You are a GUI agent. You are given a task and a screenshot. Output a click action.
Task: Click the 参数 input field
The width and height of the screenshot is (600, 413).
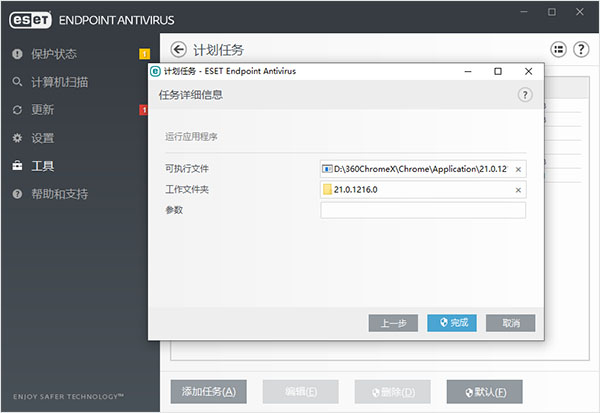click(x=423, y=210)
